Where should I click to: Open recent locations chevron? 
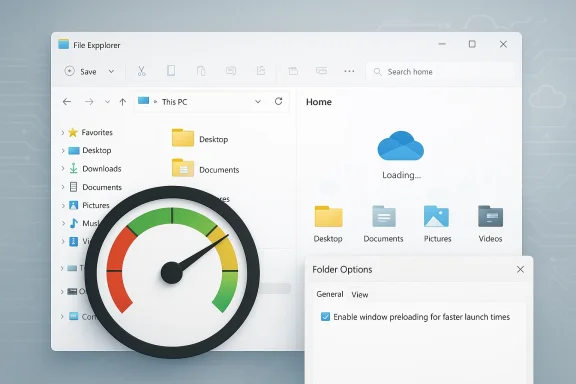click(x=107, y=102)
